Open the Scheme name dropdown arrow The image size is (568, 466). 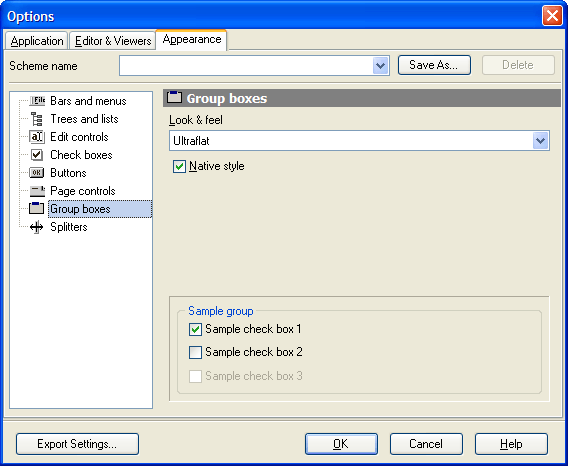click(380, 66)
